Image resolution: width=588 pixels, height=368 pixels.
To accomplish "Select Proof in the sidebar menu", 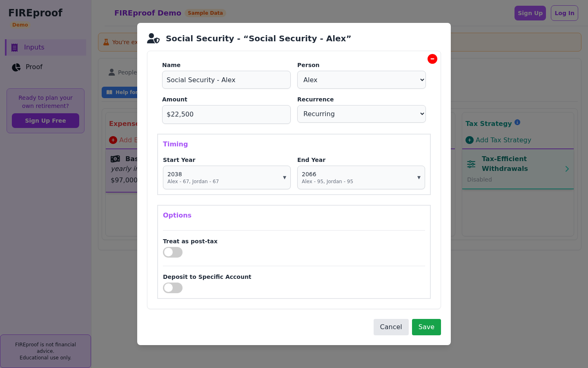I will pyautogui.click(x=46, y=67).
